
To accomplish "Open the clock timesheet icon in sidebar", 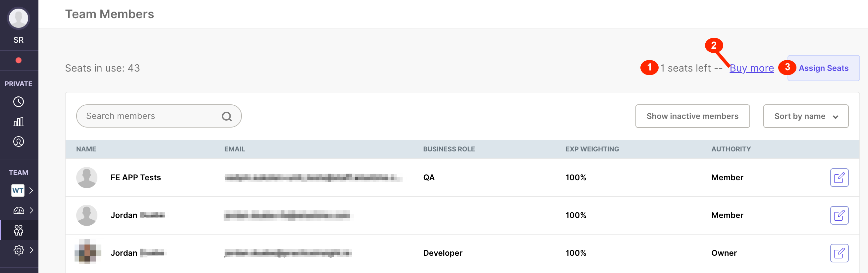I will click(19, 102).
